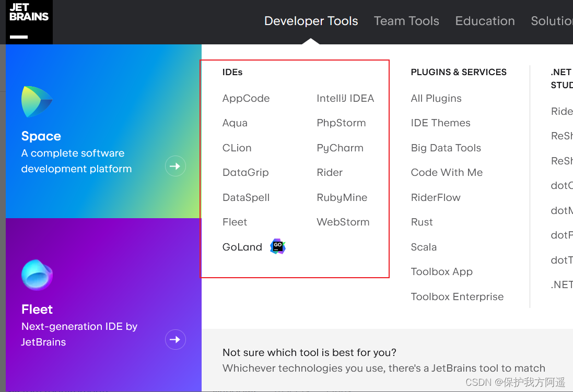
Task: Open the GoLand link
Action: 242,247
